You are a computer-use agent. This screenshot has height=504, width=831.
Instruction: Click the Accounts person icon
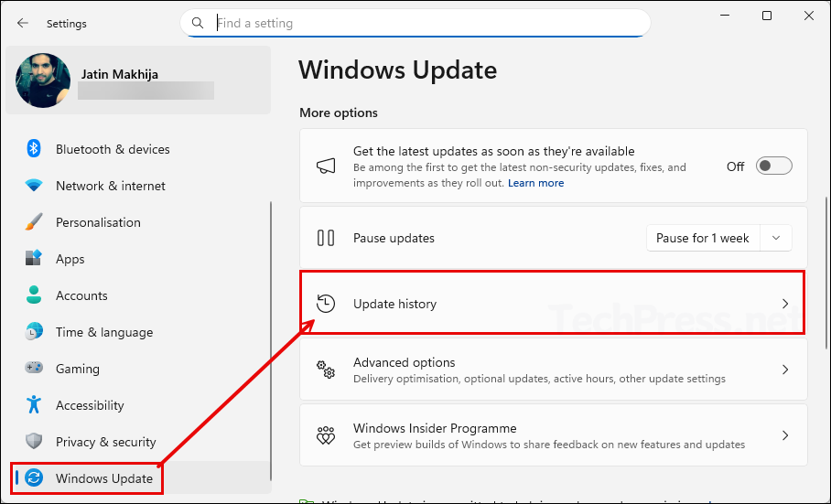[34, 295]
